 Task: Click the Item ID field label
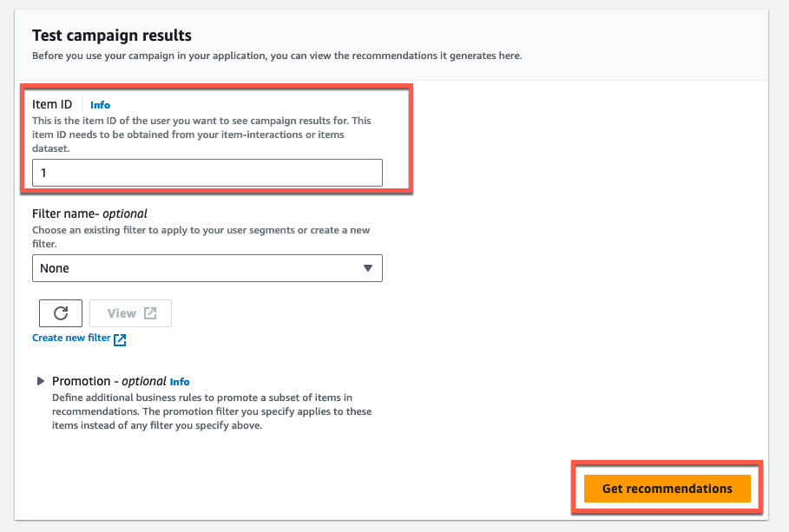[x=52, y=104]
